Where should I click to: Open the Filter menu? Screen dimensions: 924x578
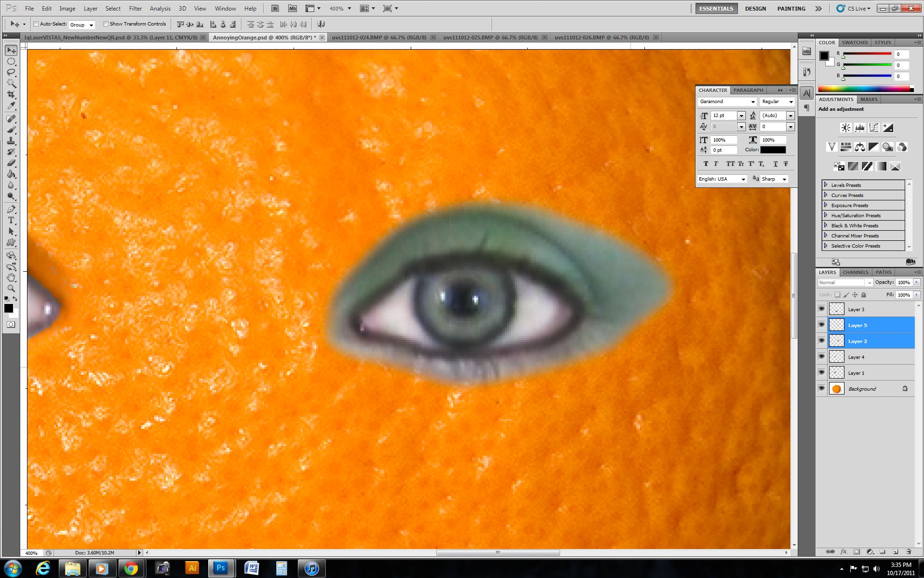point(135,8)
